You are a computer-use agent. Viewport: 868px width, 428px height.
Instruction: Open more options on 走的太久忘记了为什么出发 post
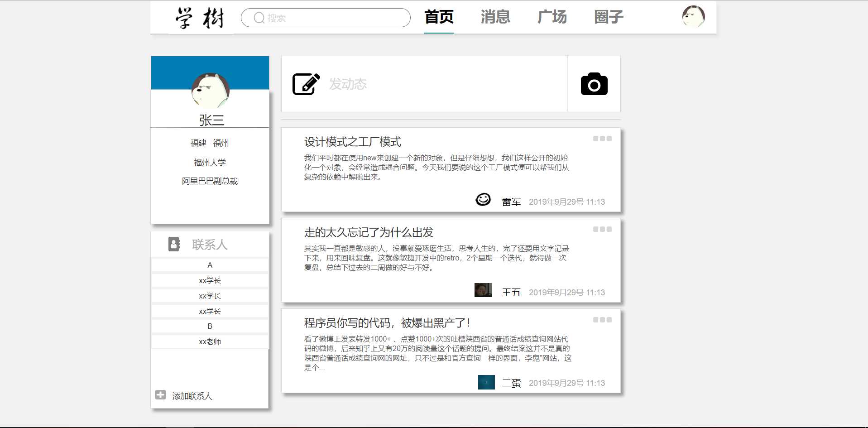[602, 229]
